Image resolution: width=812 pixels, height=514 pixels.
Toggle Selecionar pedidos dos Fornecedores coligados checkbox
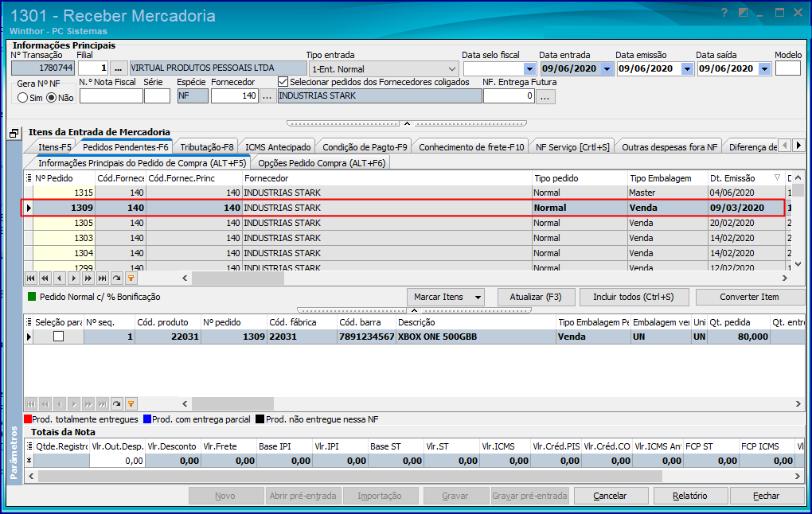tap(283, 82)
